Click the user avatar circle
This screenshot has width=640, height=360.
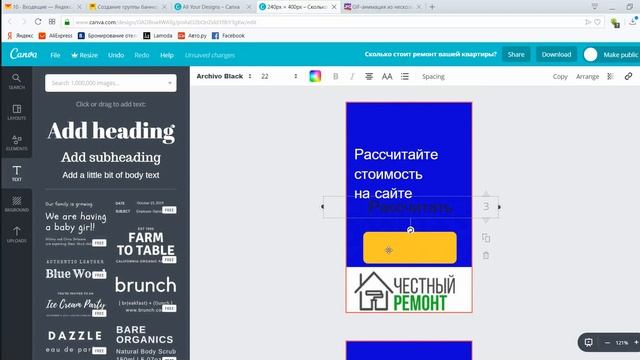590,55
